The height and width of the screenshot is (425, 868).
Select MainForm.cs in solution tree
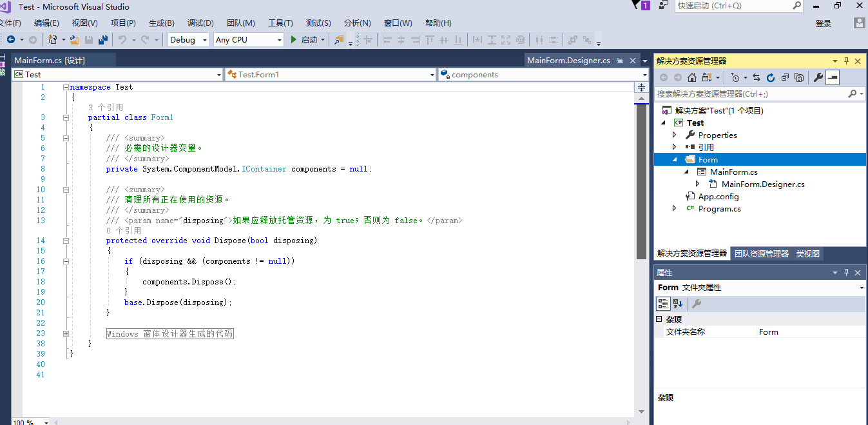[x=733, y=172]
